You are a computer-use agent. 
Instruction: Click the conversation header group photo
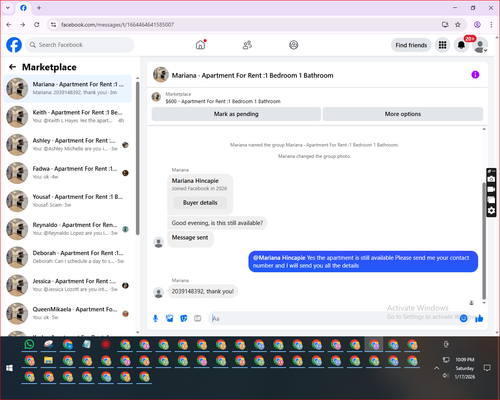tap(161, 74)
